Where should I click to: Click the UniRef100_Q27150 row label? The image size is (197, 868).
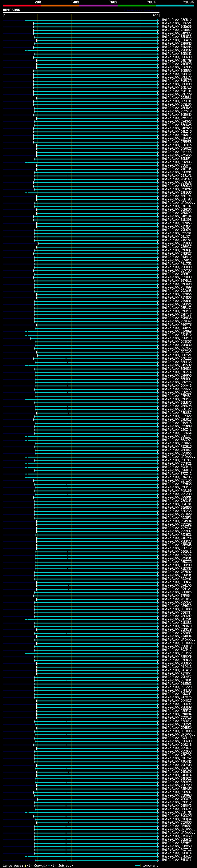(177, 481)
